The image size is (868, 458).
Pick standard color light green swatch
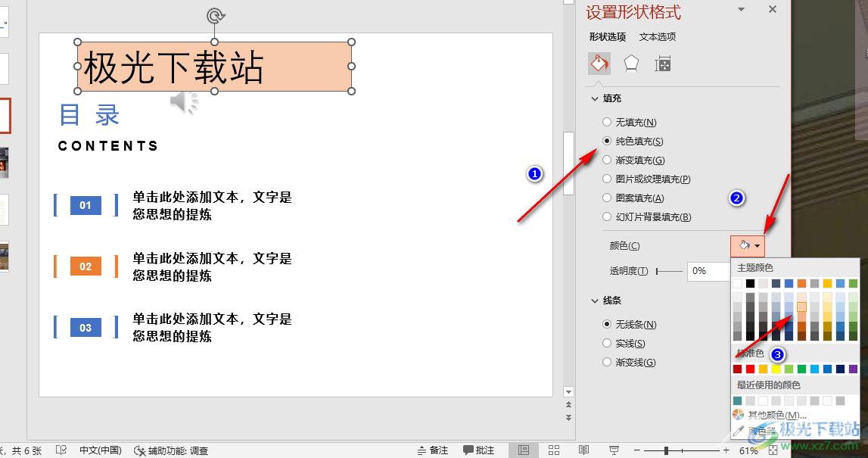tap(789, 369)
